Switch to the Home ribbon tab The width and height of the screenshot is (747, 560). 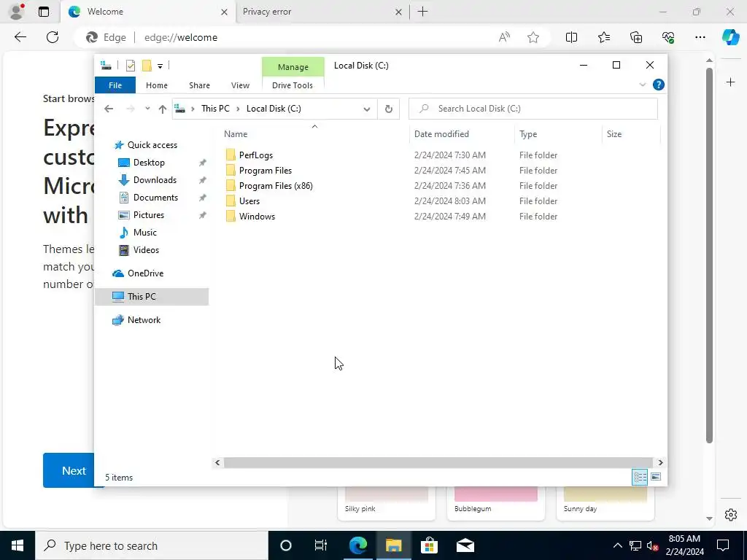[157, 85]
